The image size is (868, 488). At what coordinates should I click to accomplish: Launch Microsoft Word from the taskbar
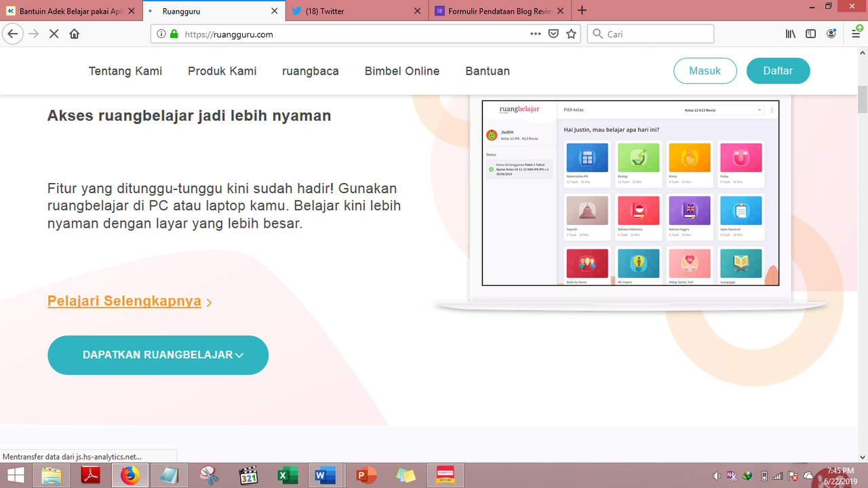[x=325, y=475]
